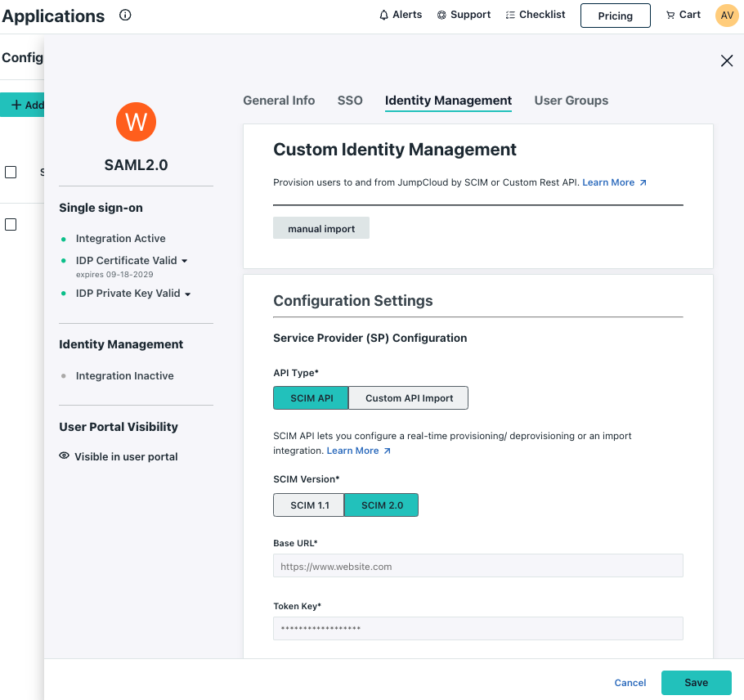Image resolution: width=744 pixels, height=700 pixels.
Task: Click the eye icon for user portal visibility
Action: (64, 455)
